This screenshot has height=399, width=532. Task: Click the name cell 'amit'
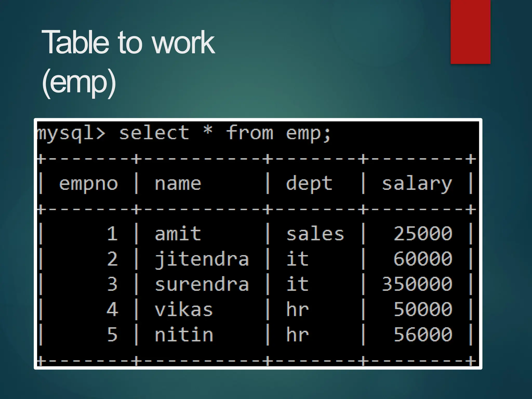tap(178, 233)
